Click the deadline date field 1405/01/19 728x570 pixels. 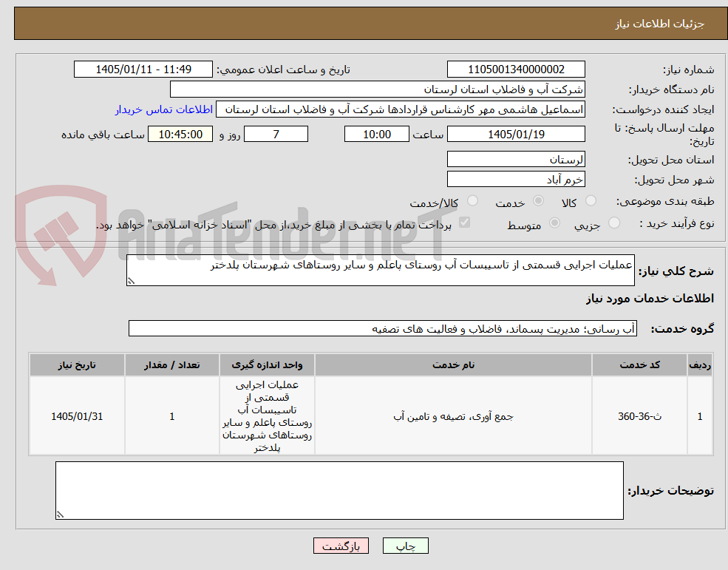(x=516, y=135)
